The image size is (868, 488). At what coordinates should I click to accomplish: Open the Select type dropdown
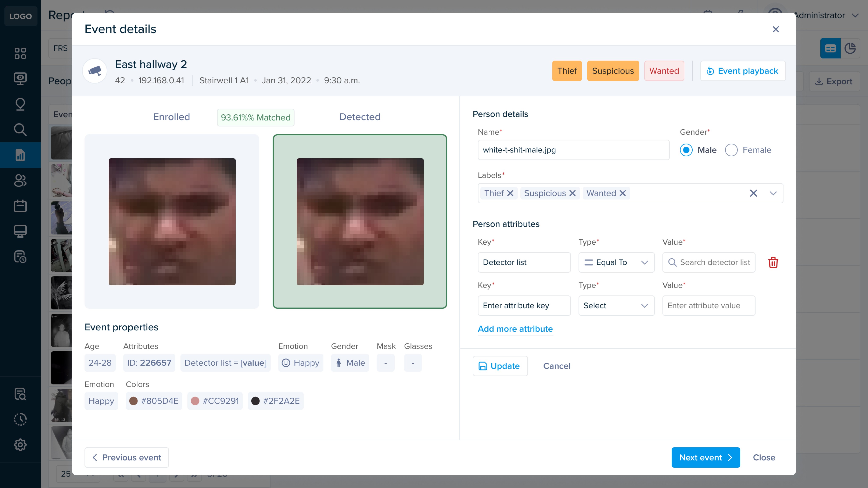[616, 305]
